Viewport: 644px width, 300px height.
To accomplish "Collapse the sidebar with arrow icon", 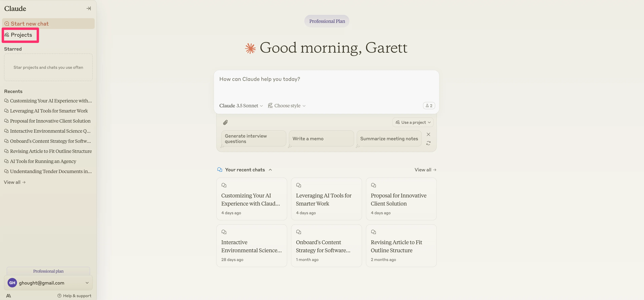I will click(x=88, y=9).
